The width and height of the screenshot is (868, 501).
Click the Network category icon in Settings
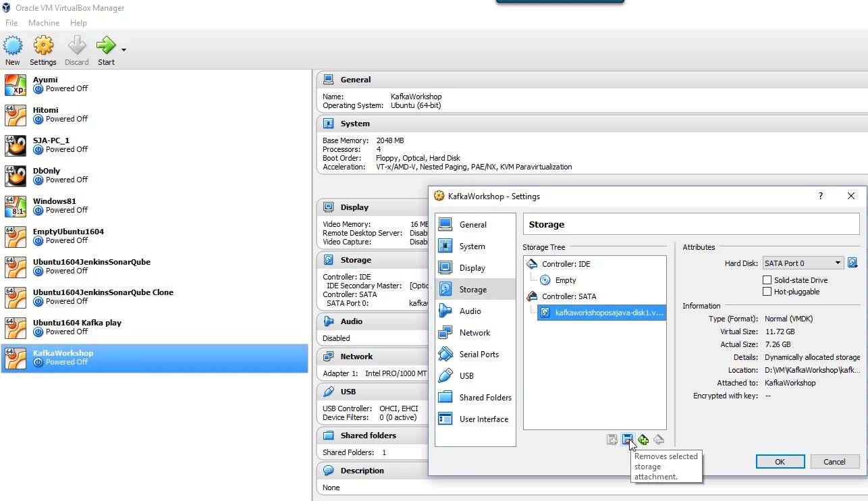[445, 332]
